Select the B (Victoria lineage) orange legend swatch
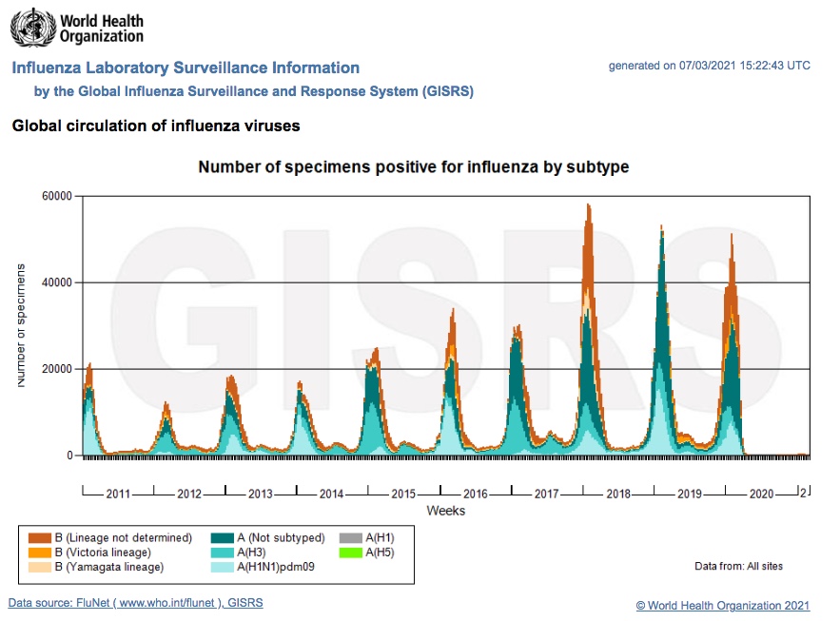Image resolution: width=840 pixels, height=621 pixels. click(x=40, y=553)
